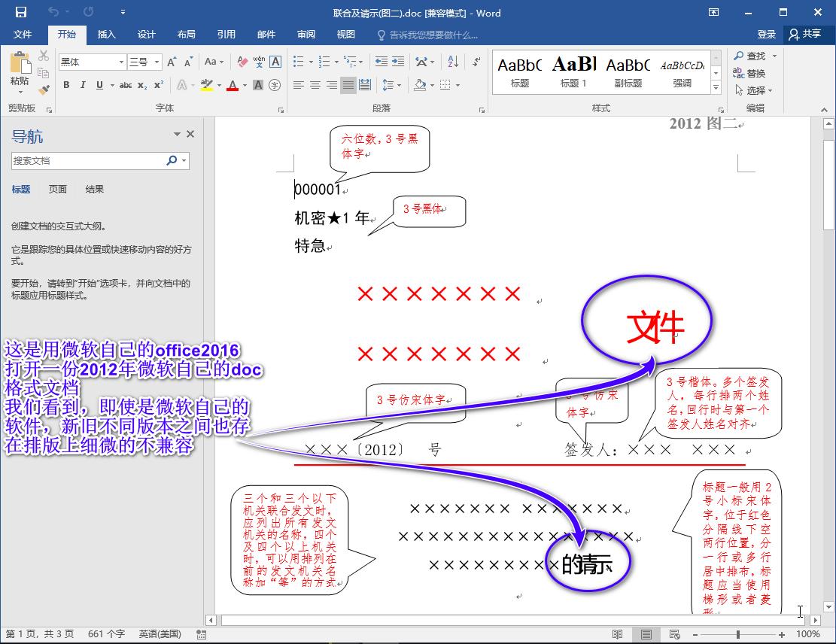Viewport: 836px width, 644px height.
Task: Apply superscript formatting
Action: click(x=158, y=85)
